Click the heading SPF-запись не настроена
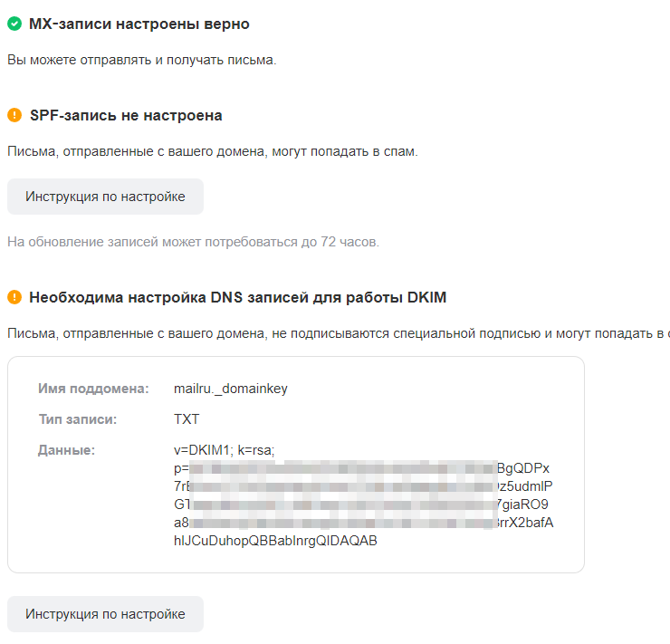Viewport: 670px width, 644px height. (x=126, y=116)
